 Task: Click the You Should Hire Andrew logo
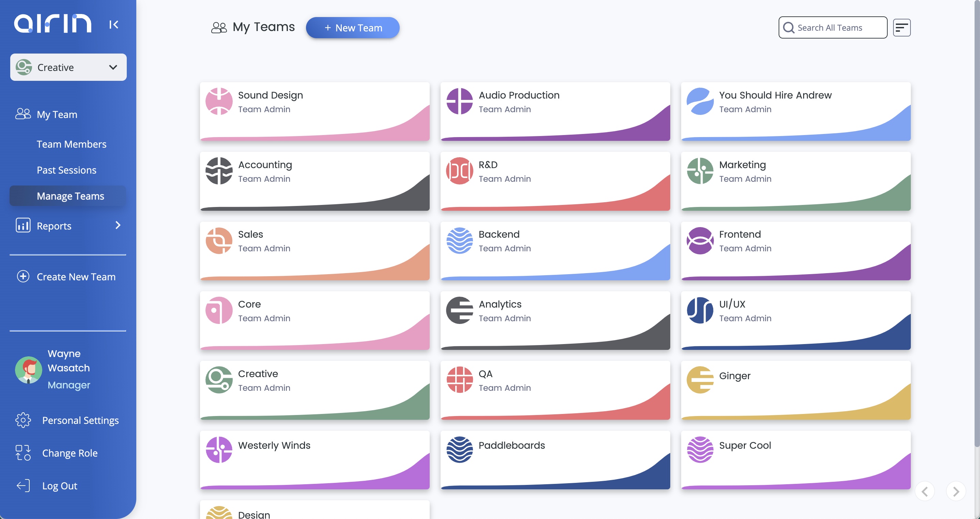(700, 101)
